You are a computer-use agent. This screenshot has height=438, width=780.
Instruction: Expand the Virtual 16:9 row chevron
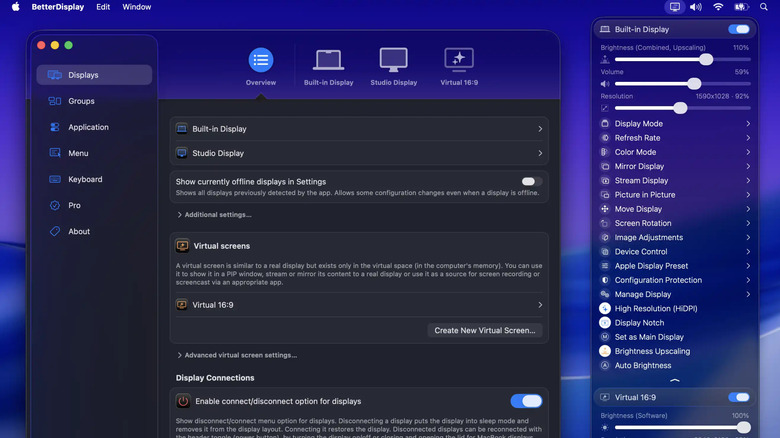[x=540, y=305]
